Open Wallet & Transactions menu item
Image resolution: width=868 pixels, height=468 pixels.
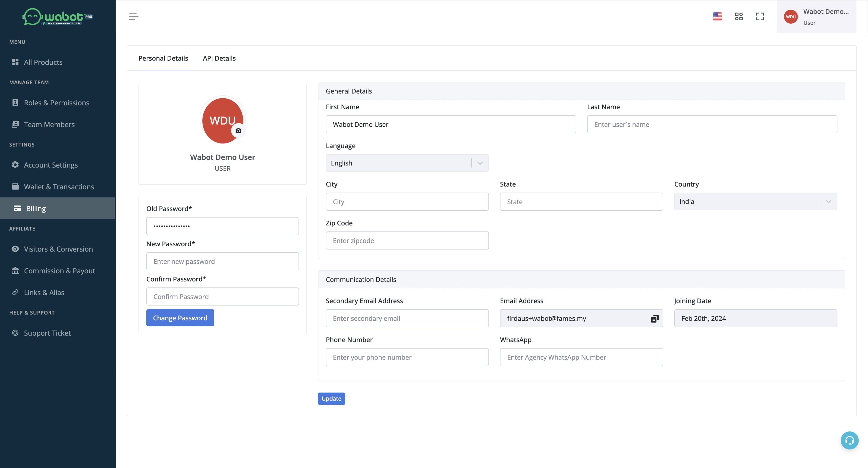coord(58,187)
